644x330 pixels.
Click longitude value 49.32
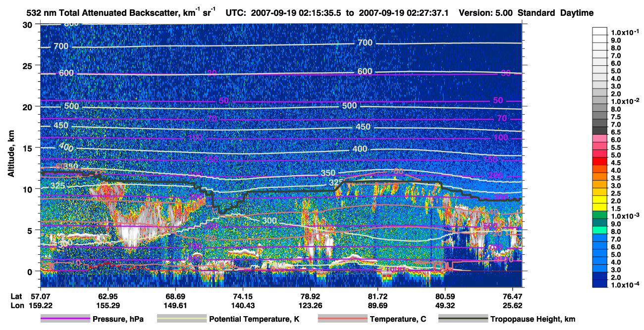445,305
